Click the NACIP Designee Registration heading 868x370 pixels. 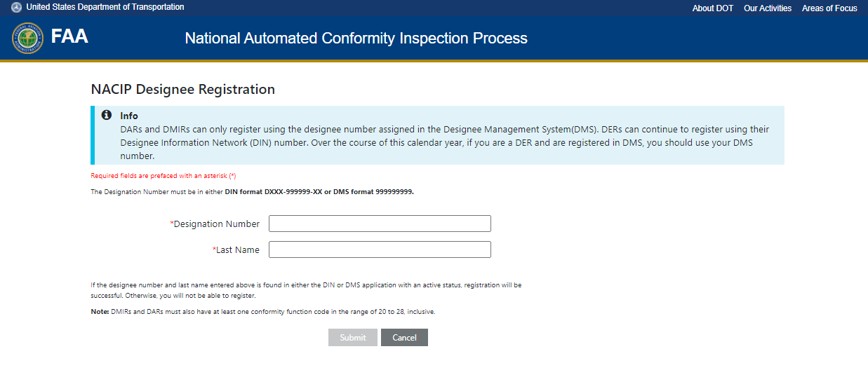(182, 90)
